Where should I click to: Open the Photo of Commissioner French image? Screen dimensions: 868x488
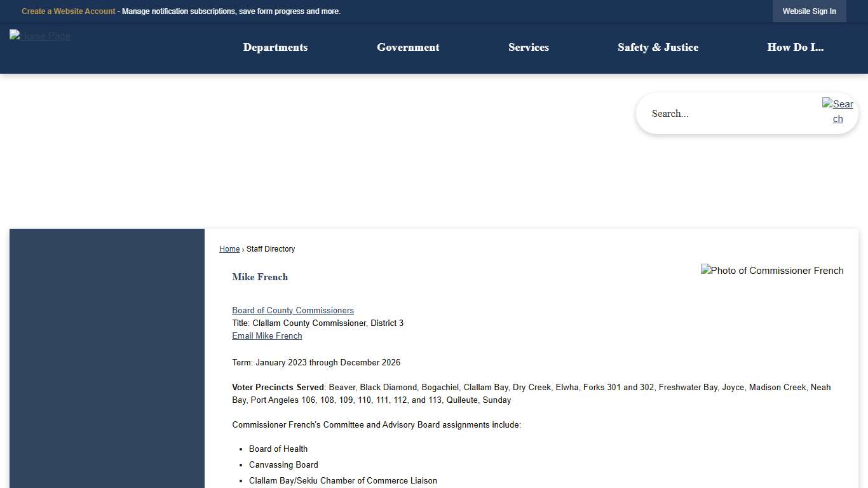[772, 270]
